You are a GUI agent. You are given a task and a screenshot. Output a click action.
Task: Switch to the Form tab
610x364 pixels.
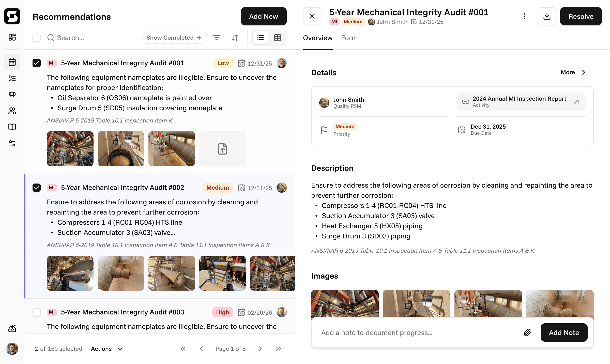(x=349, y=38)
